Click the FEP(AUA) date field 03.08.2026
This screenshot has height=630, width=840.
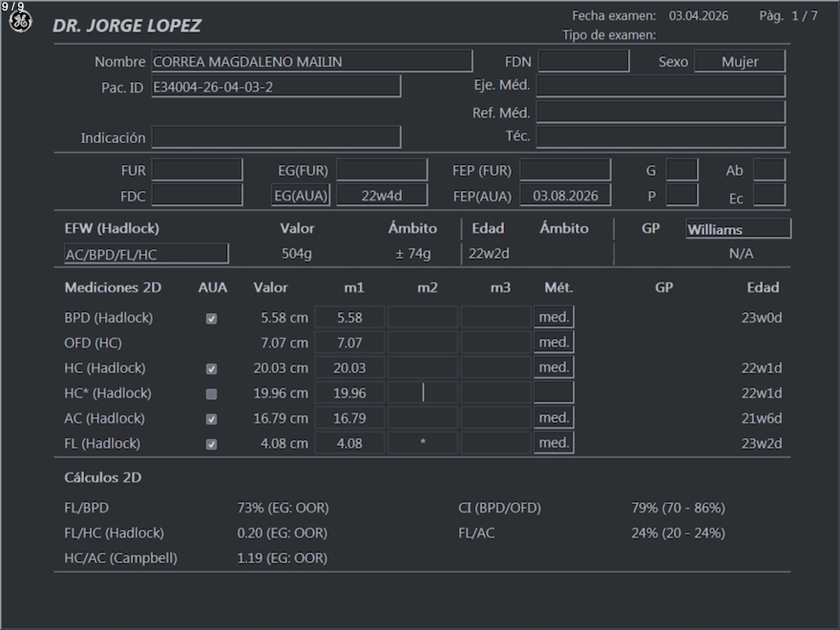(565, 196)
